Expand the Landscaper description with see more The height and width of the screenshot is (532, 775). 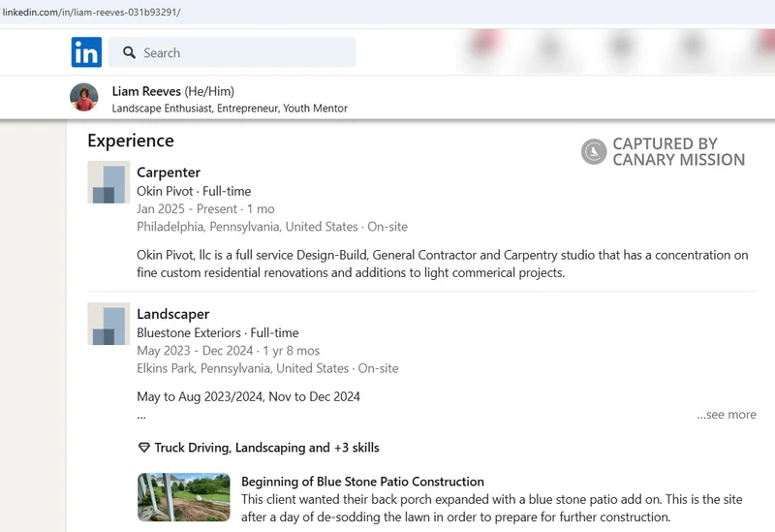(x=727, y=415)
